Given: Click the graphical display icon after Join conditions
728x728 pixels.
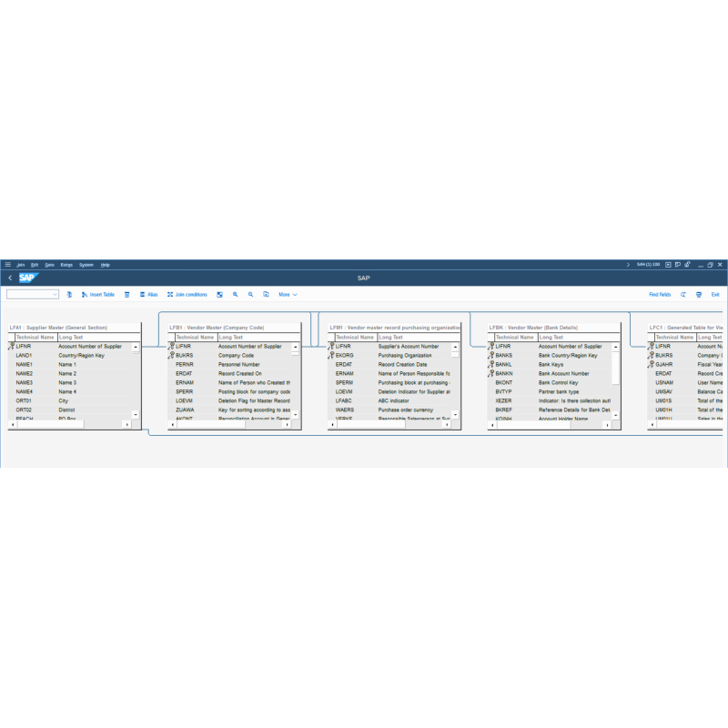Looking at the screenshot, I should [x=219, y=294].
